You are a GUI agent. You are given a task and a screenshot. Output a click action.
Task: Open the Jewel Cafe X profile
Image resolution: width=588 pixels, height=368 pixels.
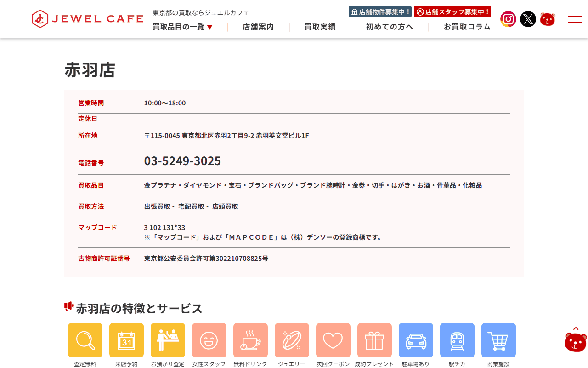(528, 19)
